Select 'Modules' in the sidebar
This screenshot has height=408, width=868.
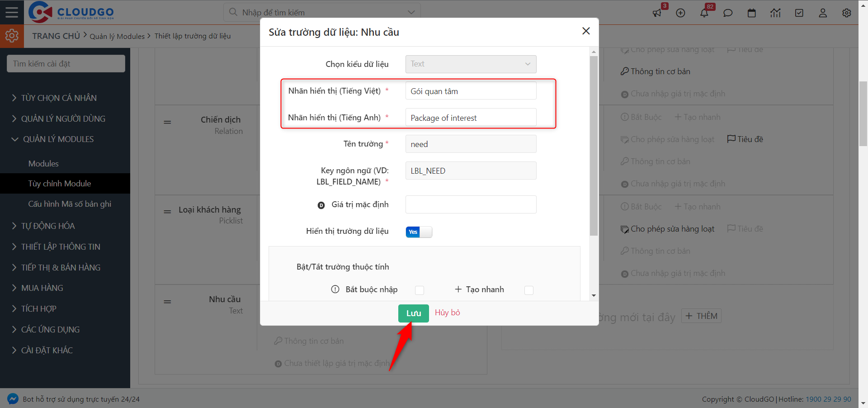click(43, 164)
